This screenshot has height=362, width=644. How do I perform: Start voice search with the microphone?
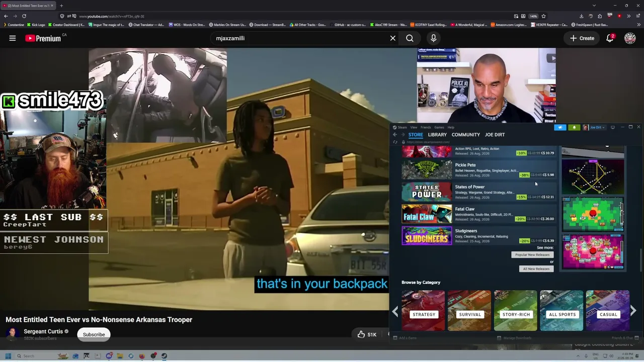click(x=433, y=38)
